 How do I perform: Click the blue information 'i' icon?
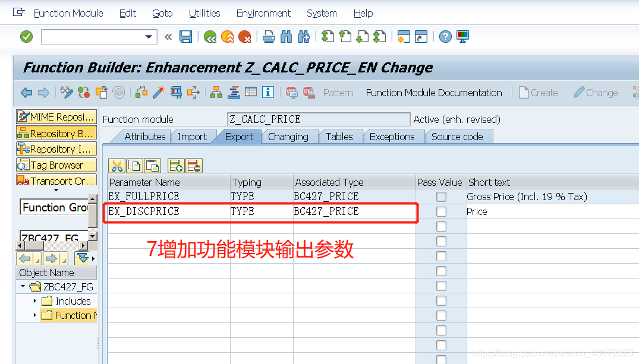267,93
